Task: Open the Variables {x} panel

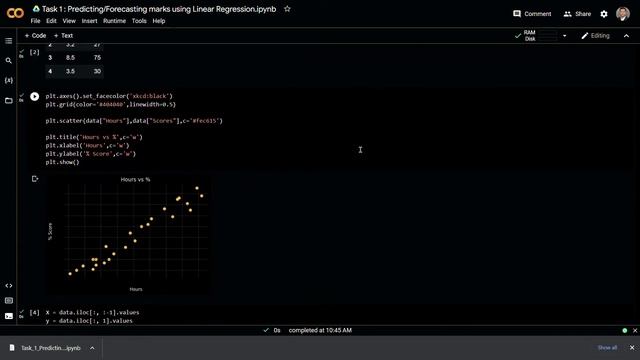Action: pyautogui.click(x=9, y=80)
